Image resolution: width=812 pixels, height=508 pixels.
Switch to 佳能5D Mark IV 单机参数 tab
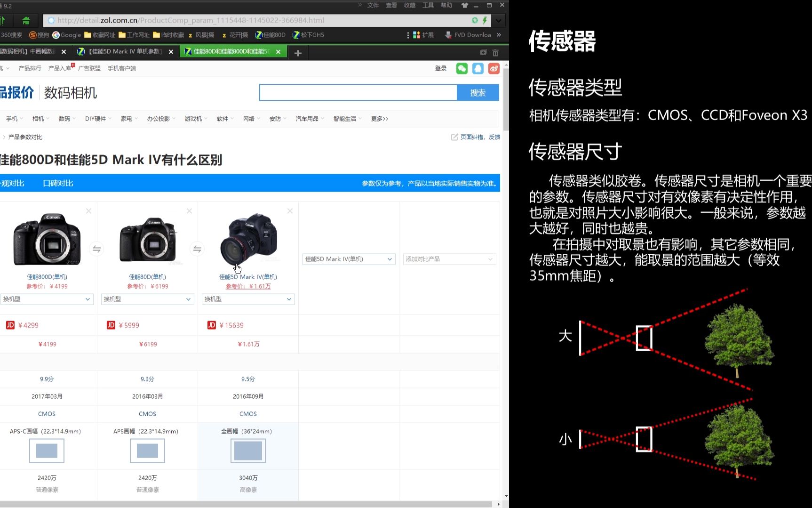point(125,52)
